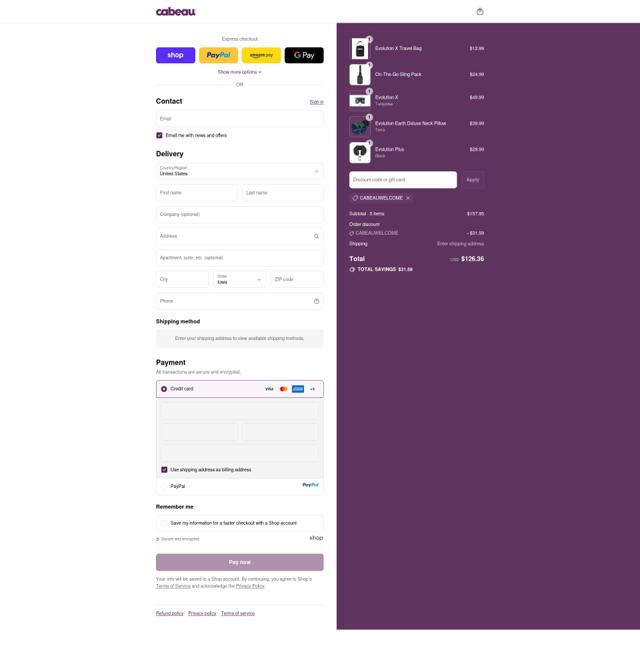Focus the City field
The image size is (640, 656).
[182, 279]
